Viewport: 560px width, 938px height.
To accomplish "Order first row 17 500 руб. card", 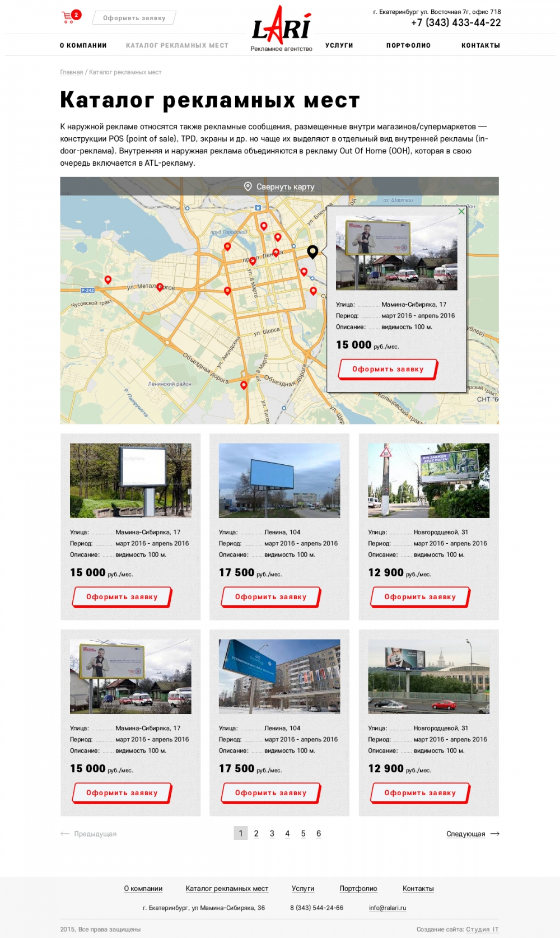I will (271, 597).
